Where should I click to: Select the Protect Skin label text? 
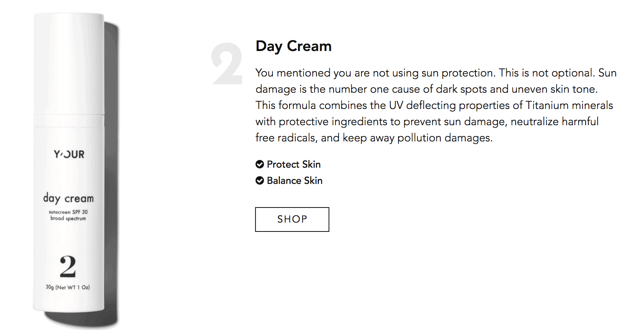(x=294, y=165)
